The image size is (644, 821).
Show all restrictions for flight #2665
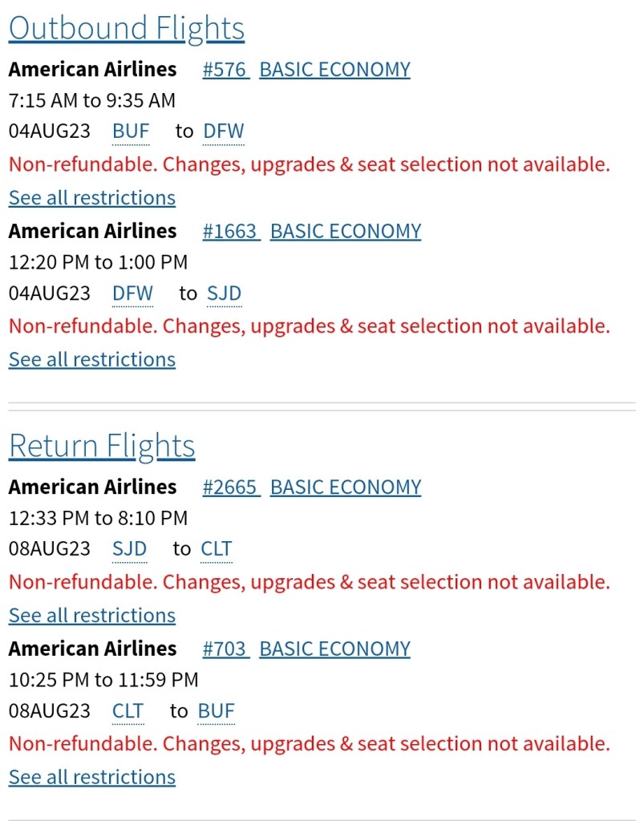[91, 616]
